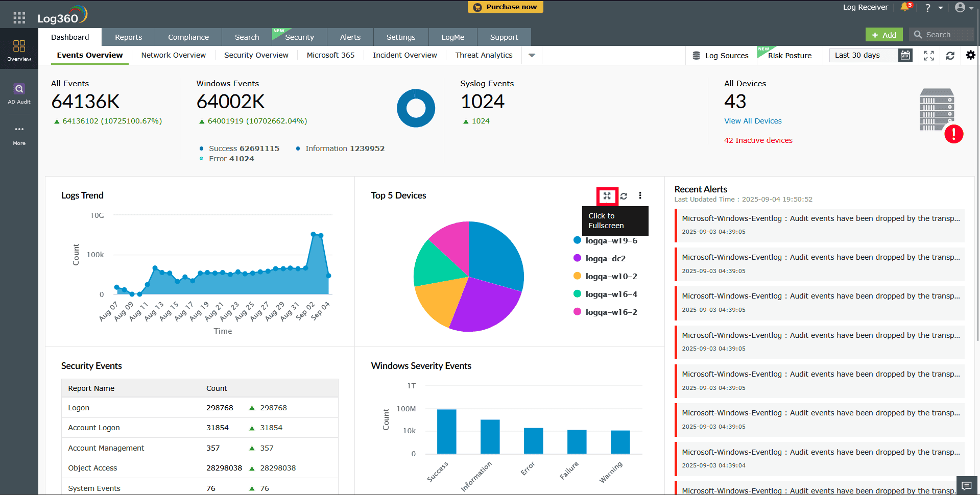Image resolution: width=980 pixels, height=495 pixels.
Task: Open the chat feedback icon
Action: 966,485
